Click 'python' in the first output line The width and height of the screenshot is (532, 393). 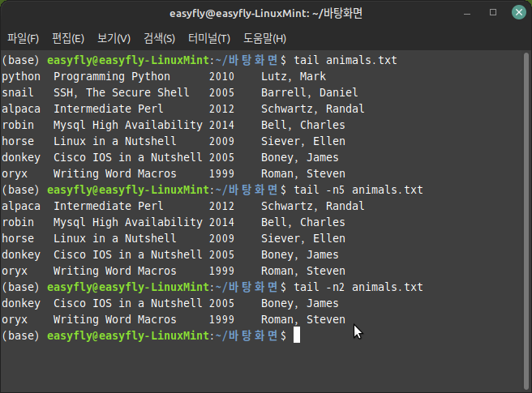click(21, 77)
